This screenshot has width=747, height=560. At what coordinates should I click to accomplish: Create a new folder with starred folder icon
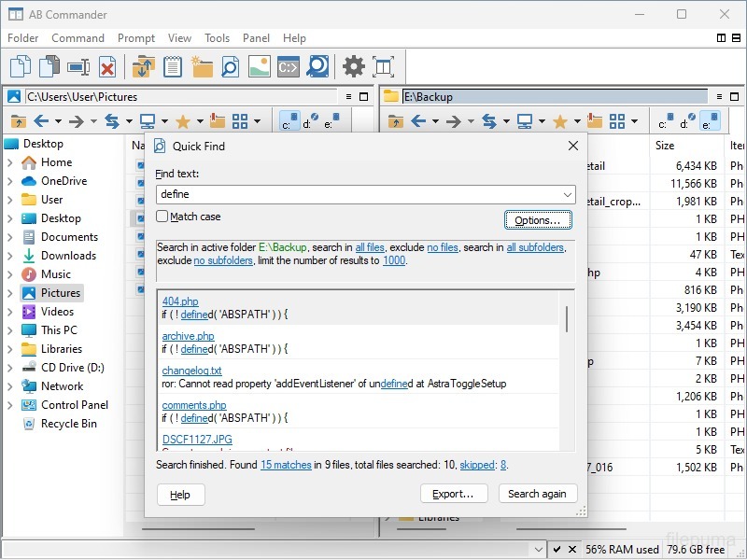pyautogui.click(x=202, y=66)
